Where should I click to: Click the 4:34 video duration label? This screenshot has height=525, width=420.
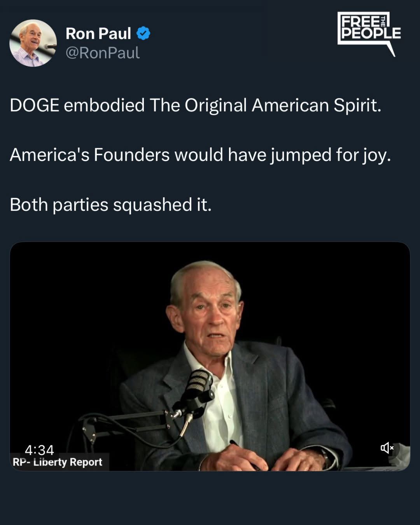coord(39,450)
